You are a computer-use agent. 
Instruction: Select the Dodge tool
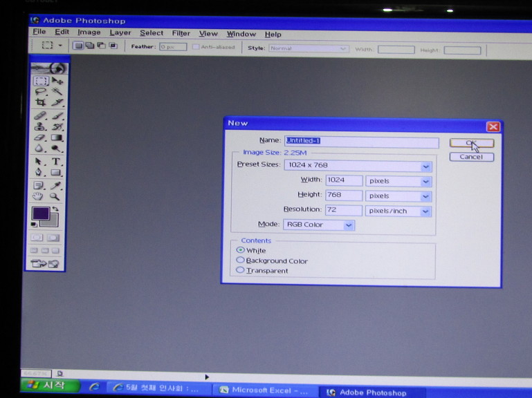click(x=57, y=148)
